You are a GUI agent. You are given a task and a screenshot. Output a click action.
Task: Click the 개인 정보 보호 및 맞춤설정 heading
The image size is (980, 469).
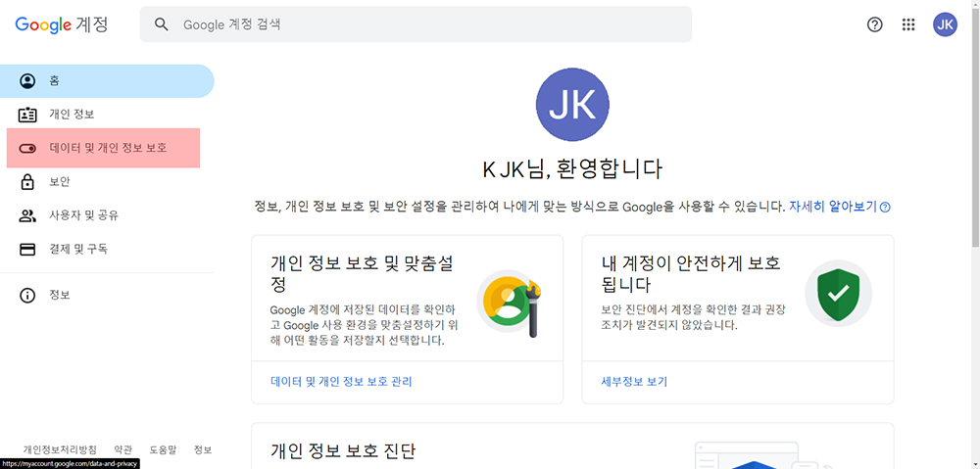pos(364,273)
